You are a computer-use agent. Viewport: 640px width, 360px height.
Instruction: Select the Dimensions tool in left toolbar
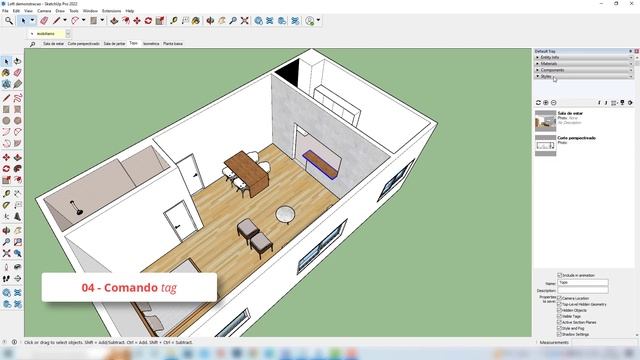click(18, 194)
